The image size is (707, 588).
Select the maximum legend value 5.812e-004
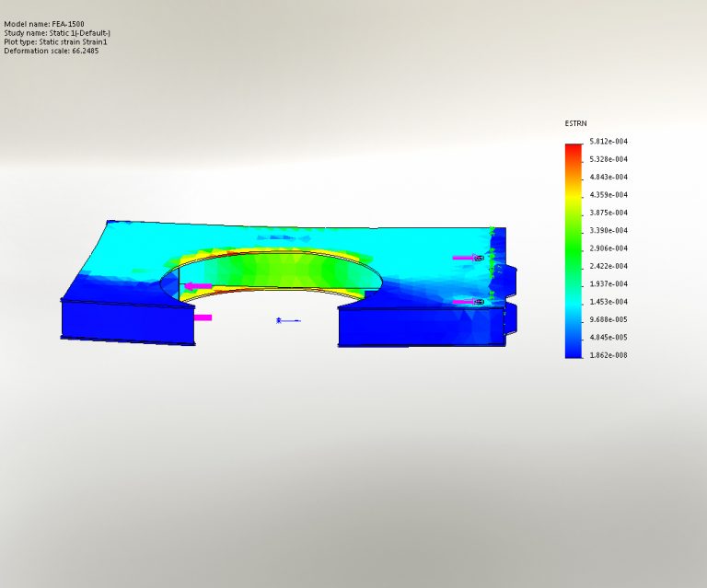[608, 141]
